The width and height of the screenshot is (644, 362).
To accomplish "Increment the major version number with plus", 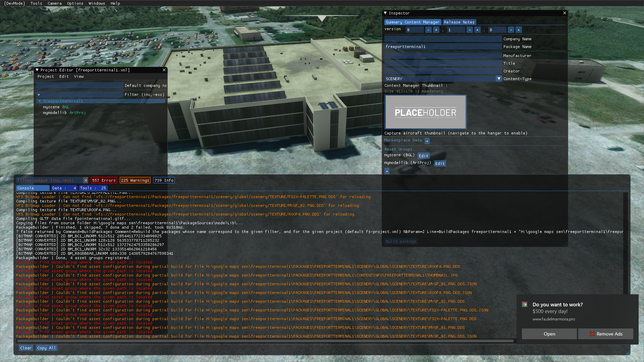I will click(x=436, y=30).
